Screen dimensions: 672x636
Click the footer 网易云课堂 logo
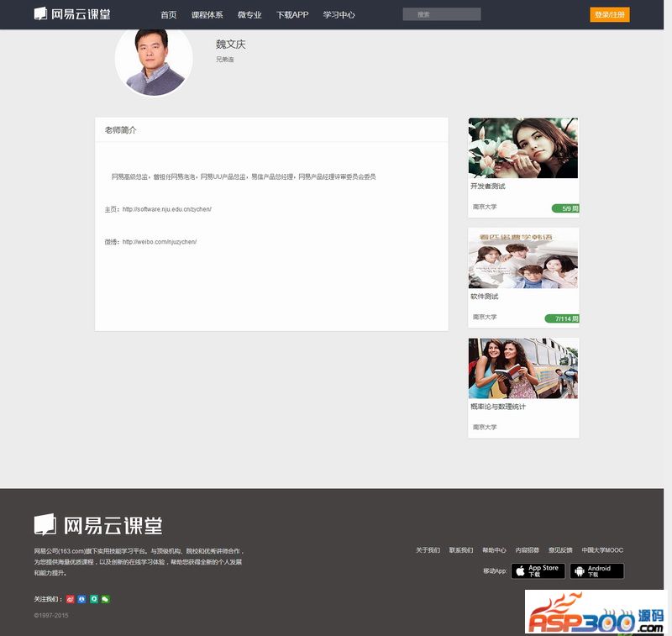point(98,525)
